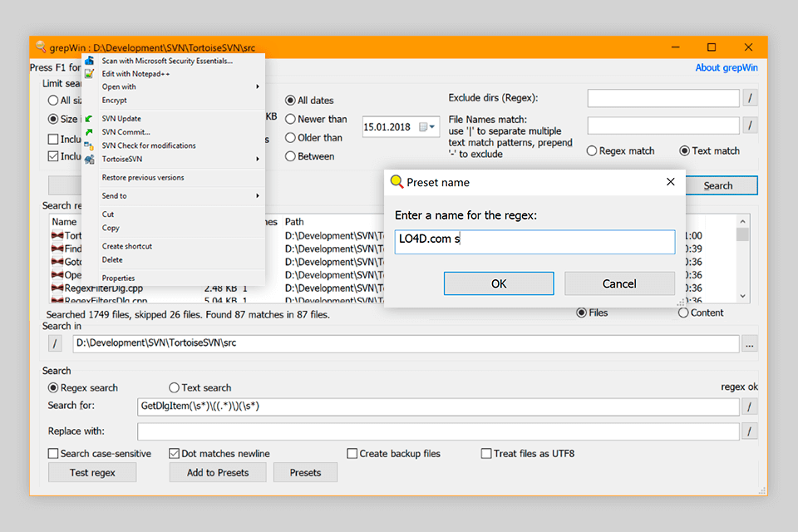
Task: Open the date dropdown arrow for 15.01.2018
Action: pyautogui.click(x=432, y=126)
